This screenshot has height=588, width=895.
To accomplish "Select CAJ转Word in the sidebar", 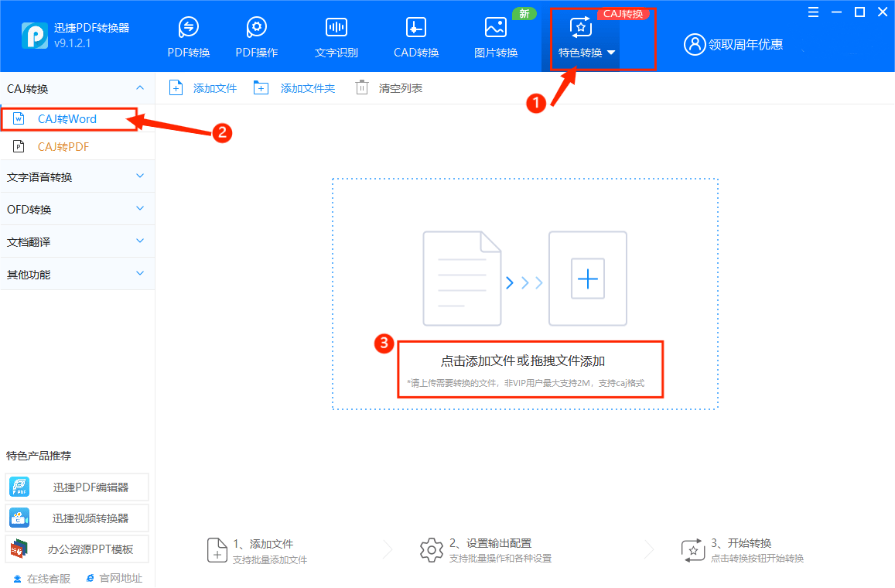I will (x=69, y=118).
